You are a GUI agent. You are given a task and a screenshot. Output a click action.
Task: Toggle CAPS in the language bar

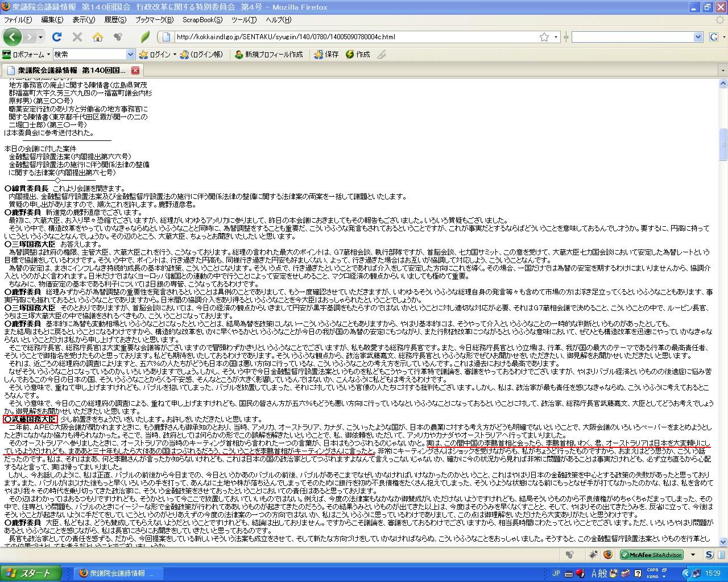652,570
